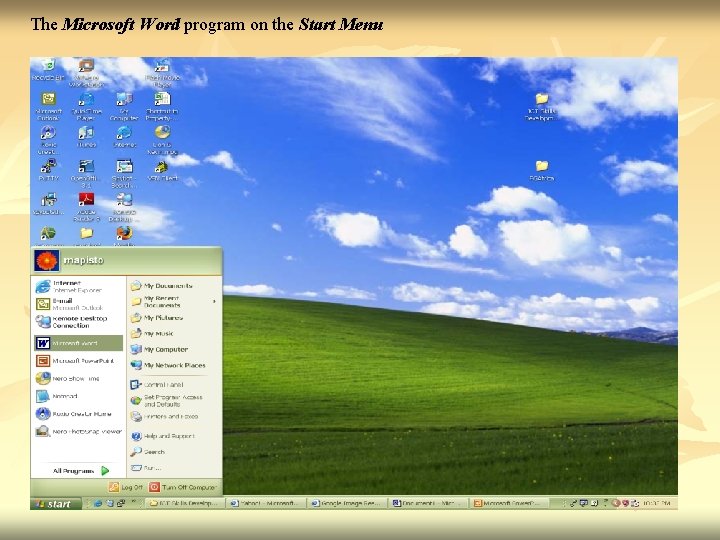Open Remote Desktop Connection in Start Menu
Viewport: 720px width, 540px height.
[x=79, y=322]
